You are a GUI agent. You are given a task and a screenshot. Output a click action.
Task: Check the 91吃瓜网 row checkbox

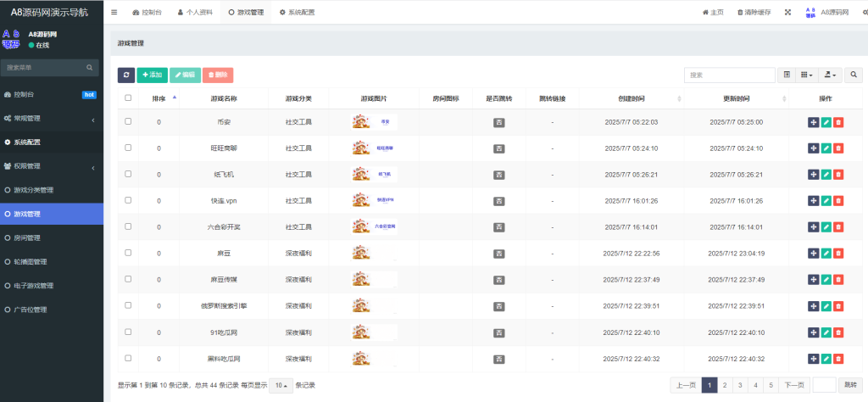[x=129, y=332]
